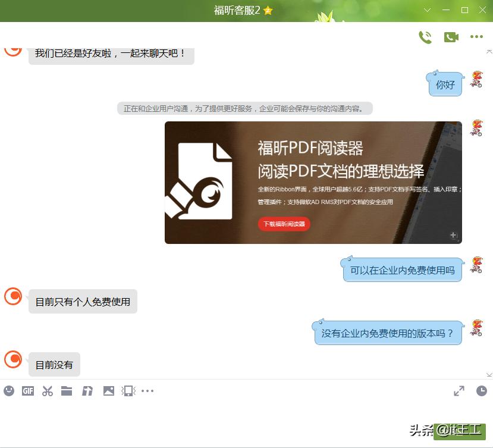Open chat history via the clock icon

481,391
